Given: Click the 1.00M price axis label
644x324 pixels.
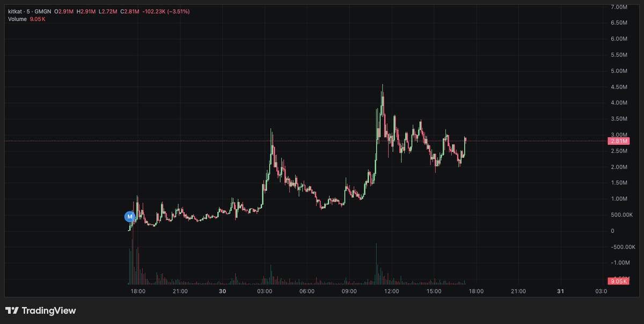Looking at the screenshot, I should [x=619, y=198].
